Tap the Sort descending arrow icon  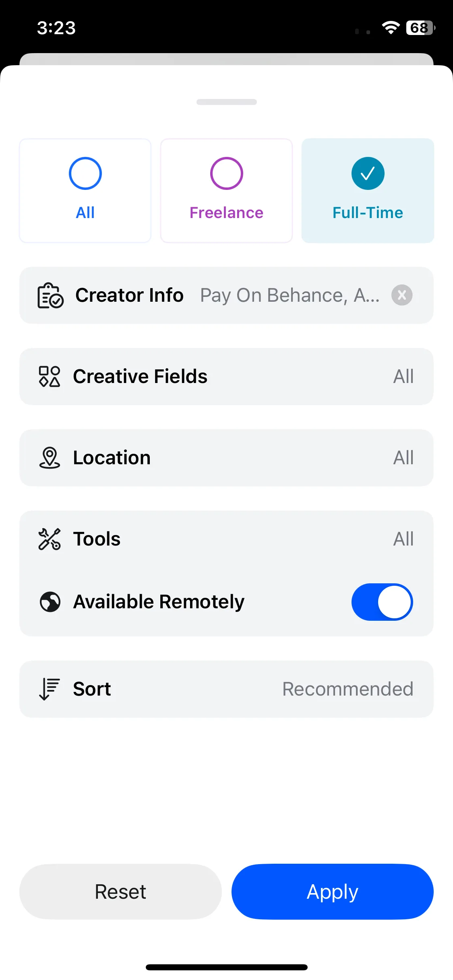50,689
